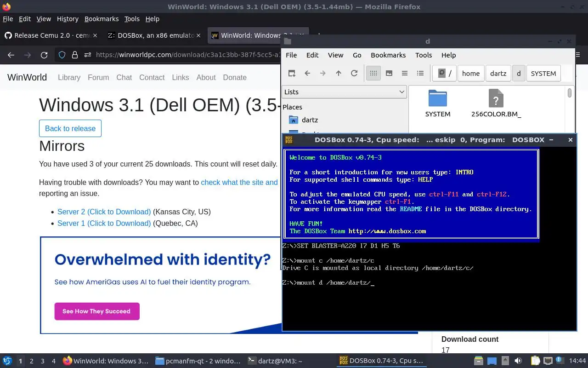Viewport: 588px width, 368px height.
Task: Click See How They Succeed ad button
Action: tap(97, 311)
